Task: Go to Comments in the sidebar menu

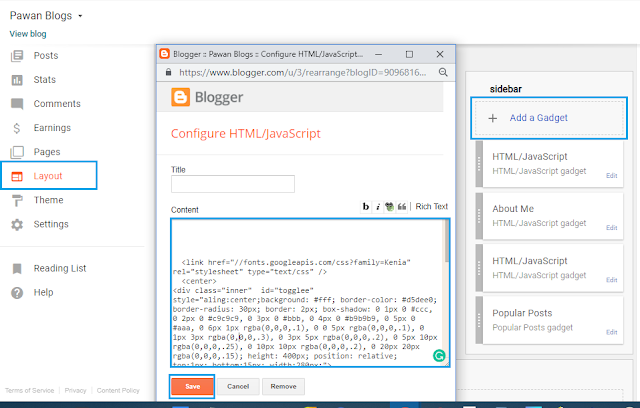Action: click(57, 104)
